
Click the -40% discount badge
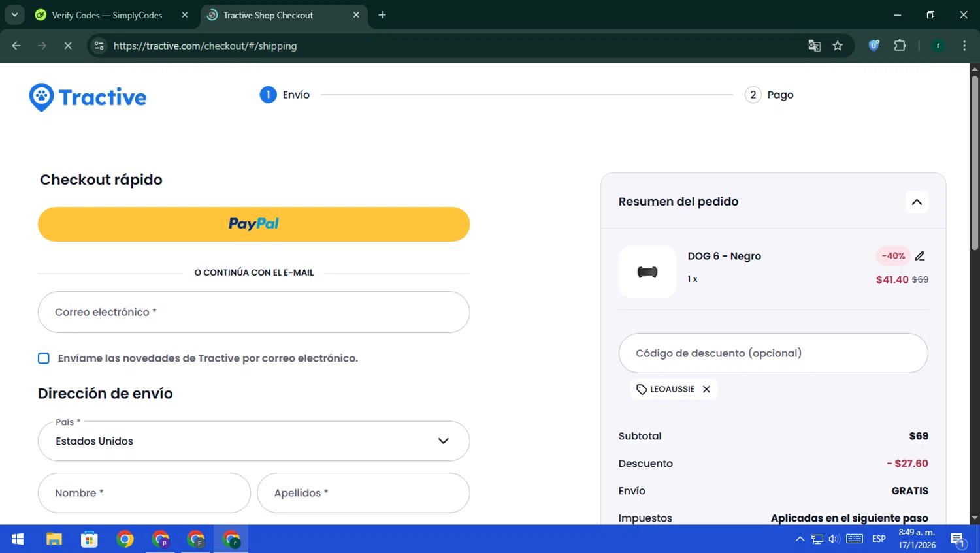[893, 256]
